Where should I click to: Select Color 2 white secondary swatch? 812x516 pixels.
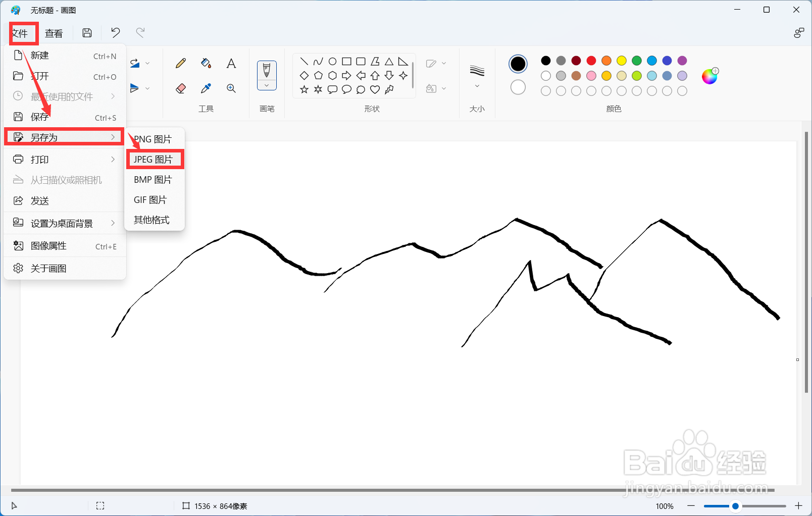[518, 87]
